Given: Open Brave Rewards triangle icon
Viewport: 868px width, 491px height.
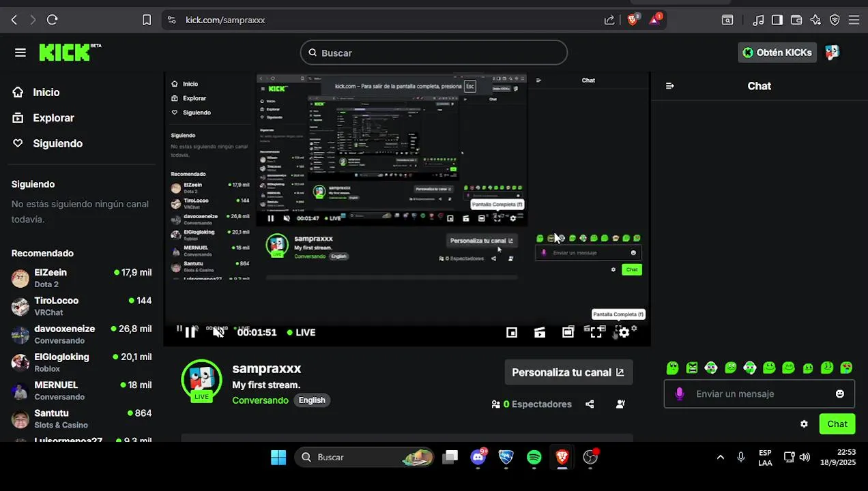Looking at the screenshot, I should click(x=655, y=19).
